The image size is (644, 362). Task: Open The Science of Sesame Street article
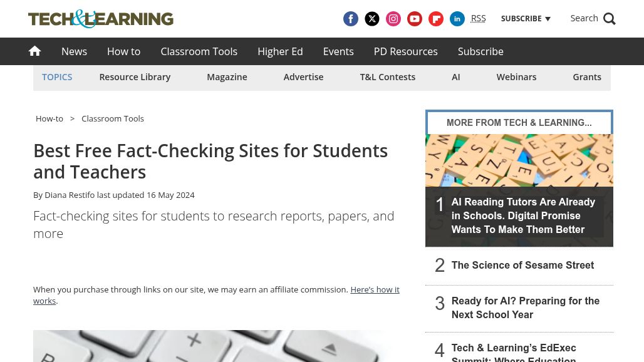pos(522,265)
